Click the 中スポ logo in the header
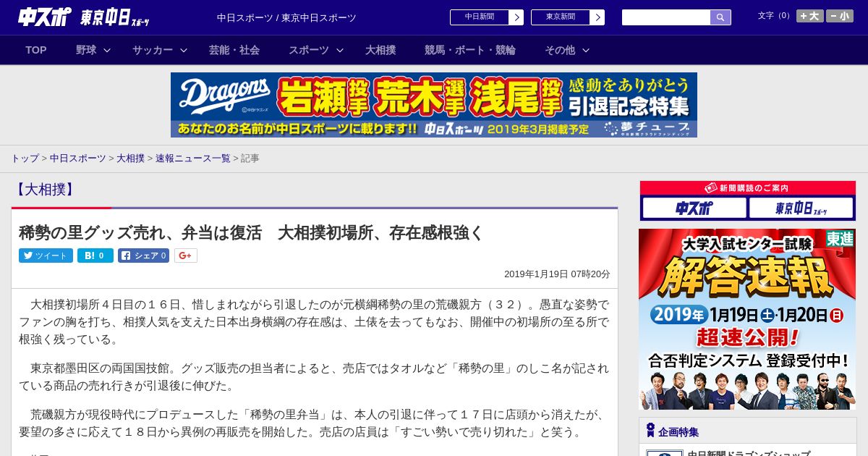 pos(44,17)
